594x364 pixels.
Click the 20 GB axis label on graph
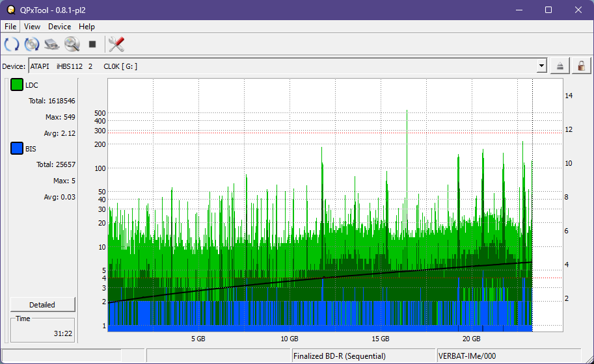(471, 339)
